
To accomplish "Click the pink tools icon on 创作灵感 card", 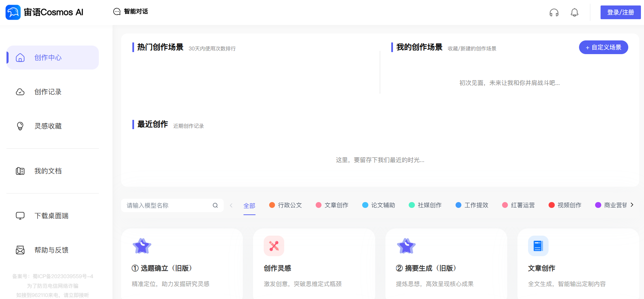I will point(274,246).
